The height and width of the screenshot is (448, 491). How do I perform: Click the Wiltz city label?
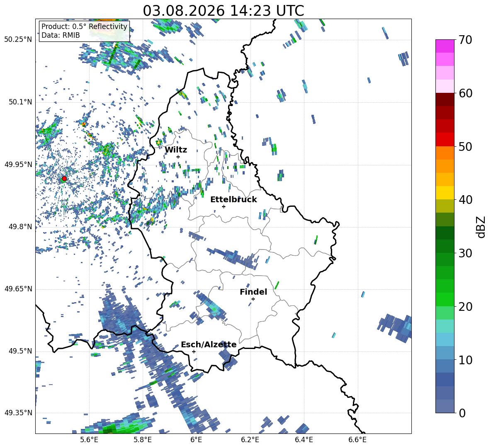click(176, 150)
